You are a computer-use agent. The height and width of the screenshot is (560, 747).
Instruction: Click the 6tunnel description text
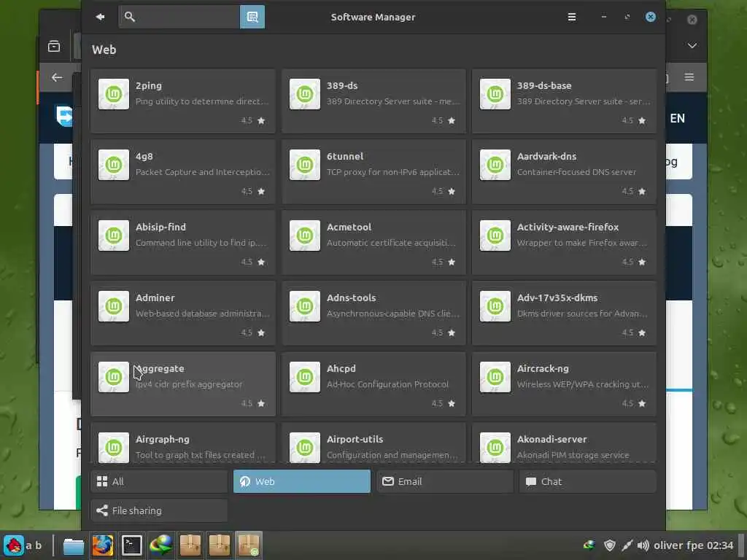pos(393,172)
